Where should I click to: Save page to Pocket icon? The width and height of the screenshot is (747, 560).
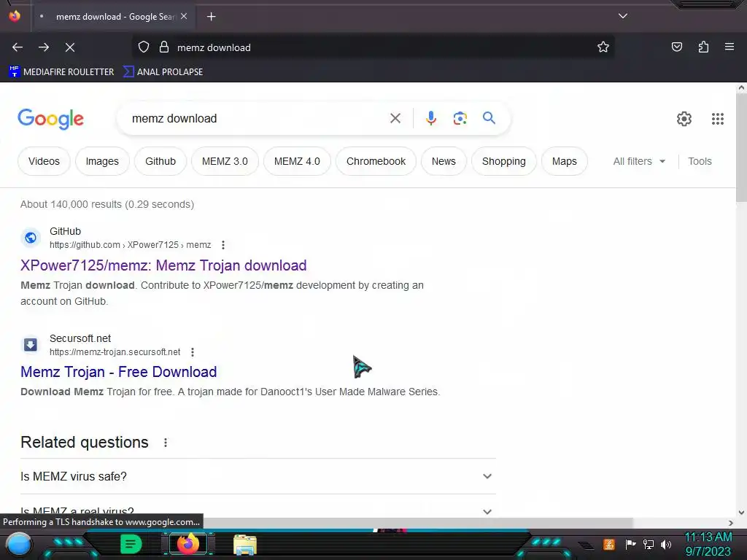676,47
